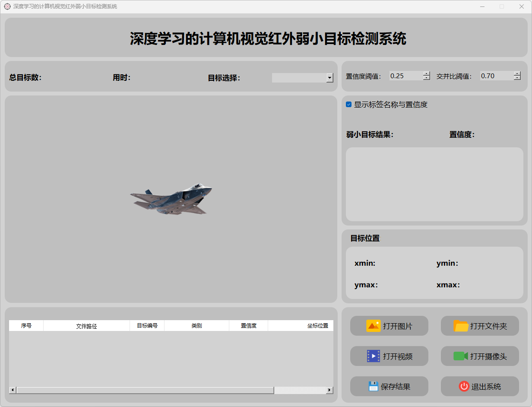Click the floppy disk save icon
This screenshot has width=532, height=407.
pyautogui.click(x=373, y=386)
